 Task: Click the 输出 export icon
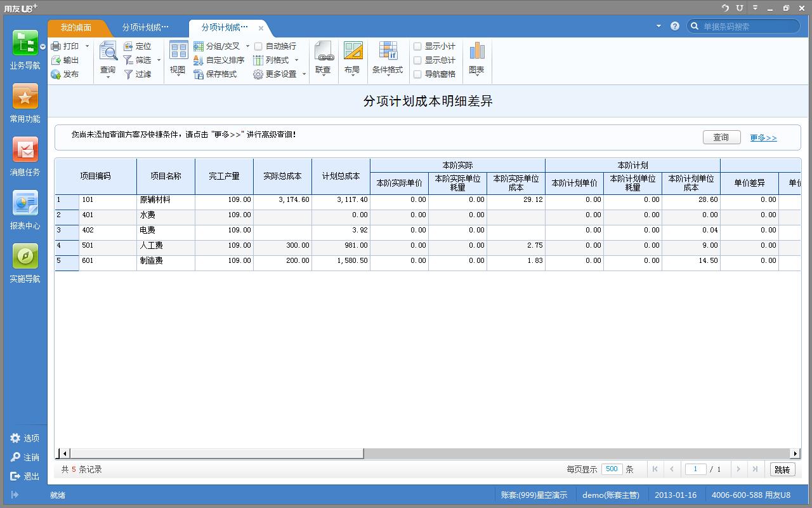coord(56,60)
